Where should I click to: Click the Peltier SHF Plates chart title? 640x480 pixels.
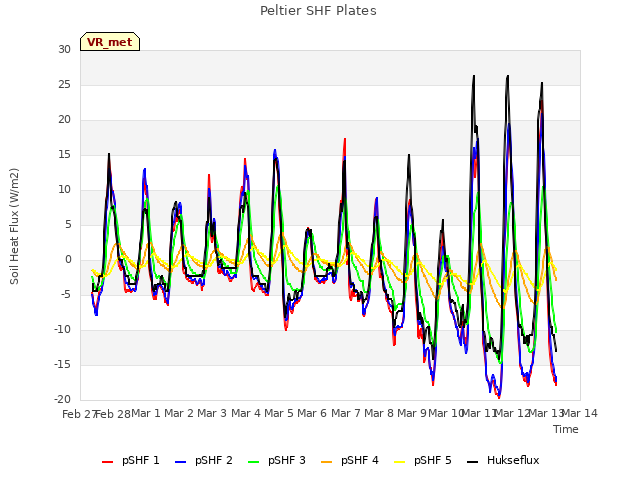318,11
